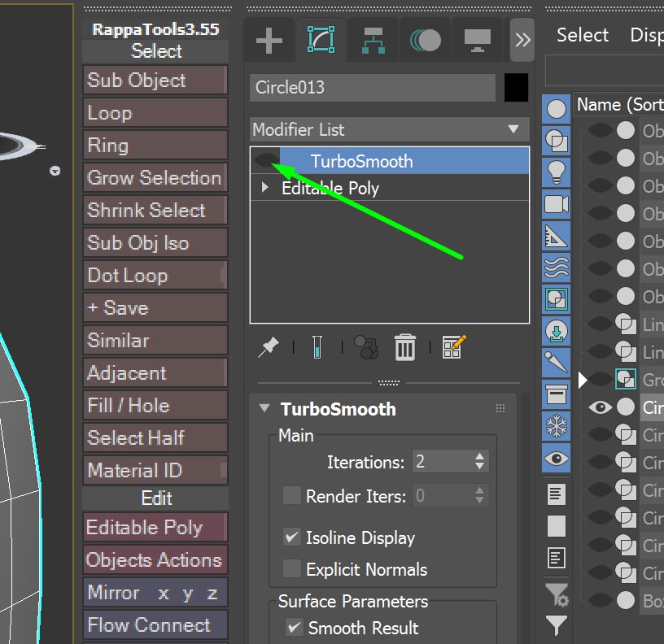664x644 pixels.
Task: Open the Display panel tab
Action: pos(477,40)
